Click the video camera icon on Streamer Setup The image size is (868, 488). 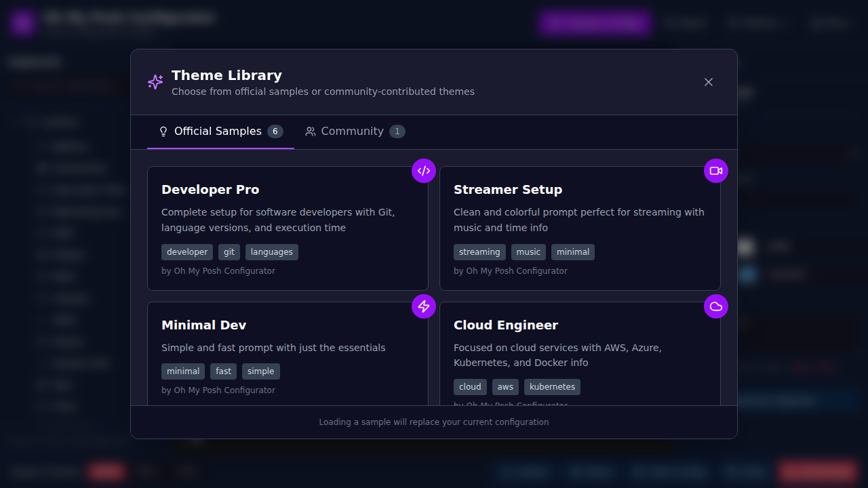coord(715,171)
